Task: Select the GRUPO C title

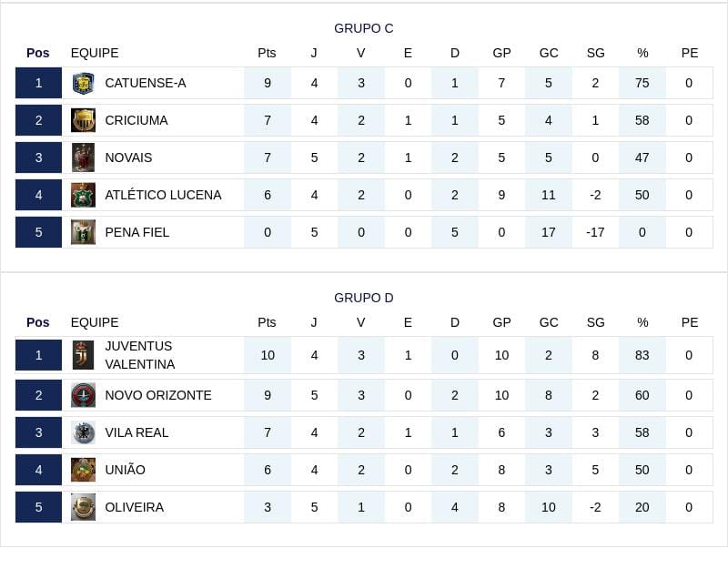Action: pos(363,28)
